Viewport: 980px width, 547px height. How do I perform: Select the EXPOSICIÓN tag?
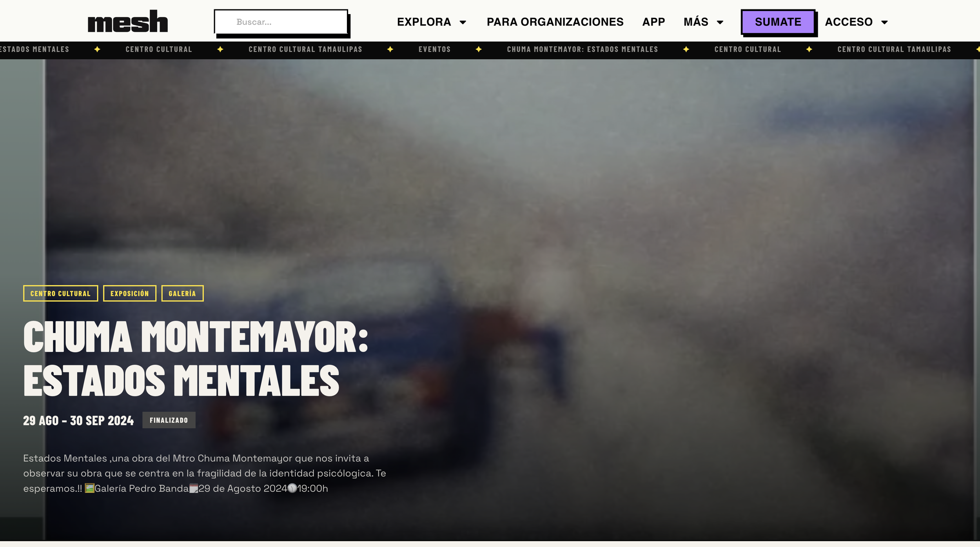point(129,293)
